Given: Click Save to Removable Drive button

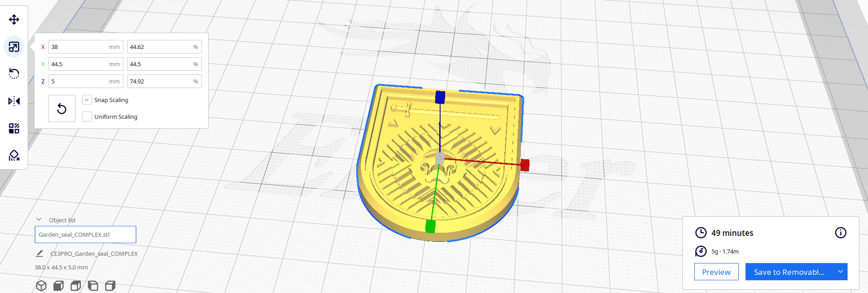Looking at the screenshot, I should tap(789, 272).
